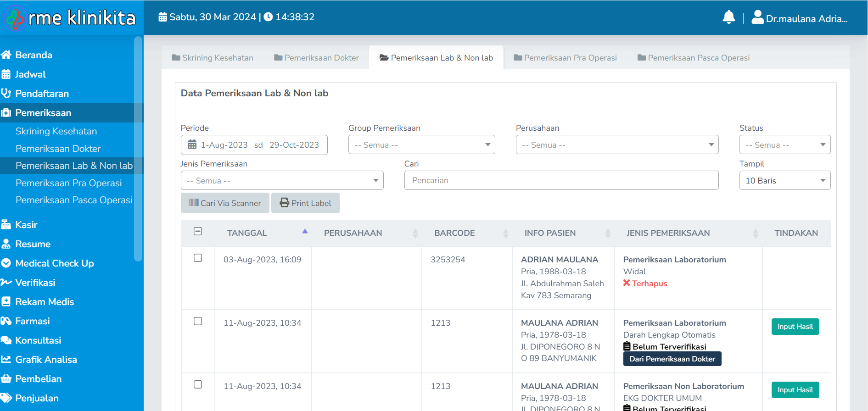Open the Group Pemeriksaan dropdown
The width and height of the screenshot is (868, 411).
[x=421, y=145]
